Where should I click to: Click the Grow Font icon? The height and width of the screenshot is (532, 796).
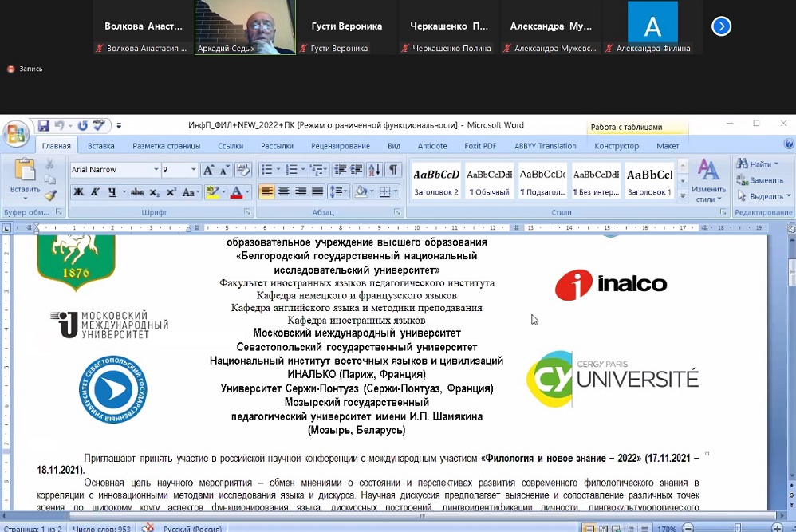(208, 170)
